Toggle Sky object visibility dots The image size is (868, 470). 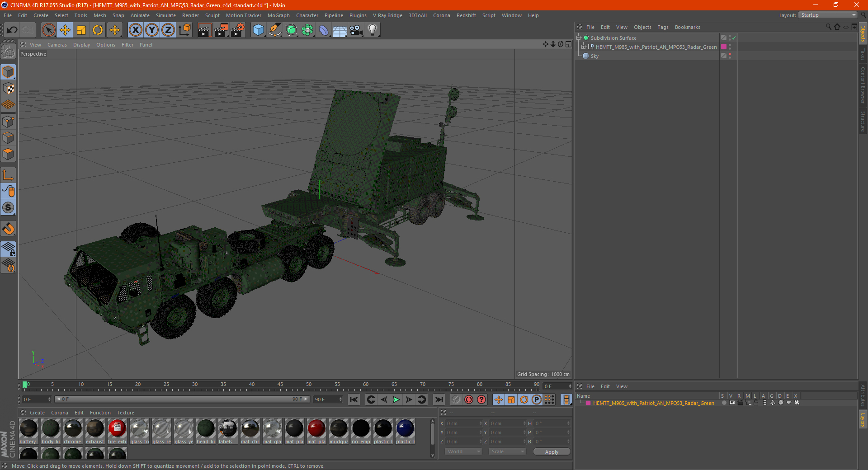click(x=730, y=56)
